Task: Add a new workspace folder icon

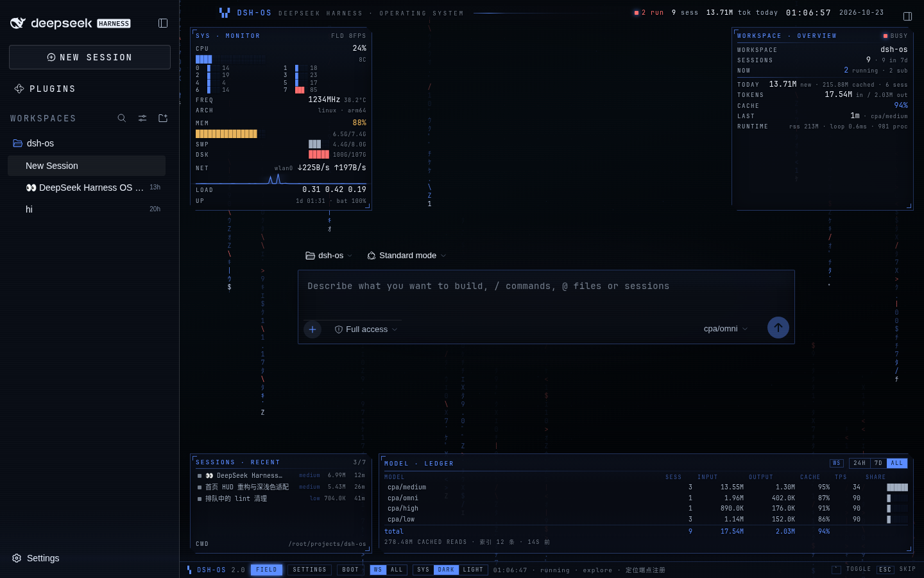Action: pos(163,118)
